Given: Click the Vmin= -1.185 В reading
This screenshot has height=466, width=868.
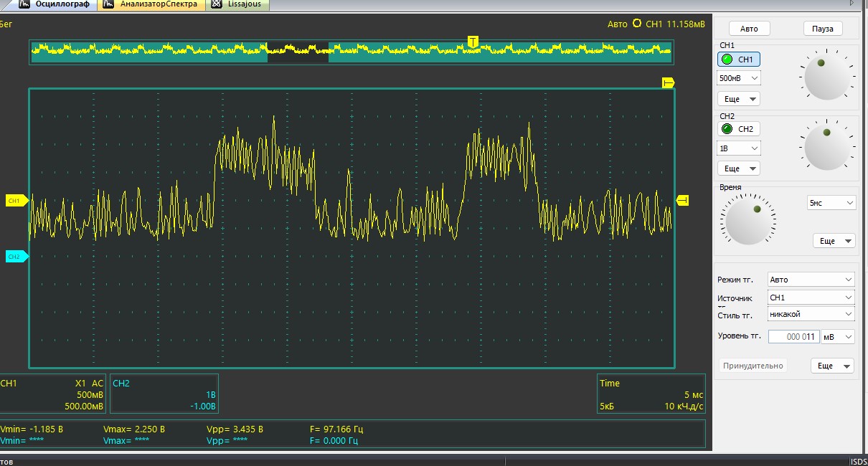Looking at the screenshot, I should (32, 429).
